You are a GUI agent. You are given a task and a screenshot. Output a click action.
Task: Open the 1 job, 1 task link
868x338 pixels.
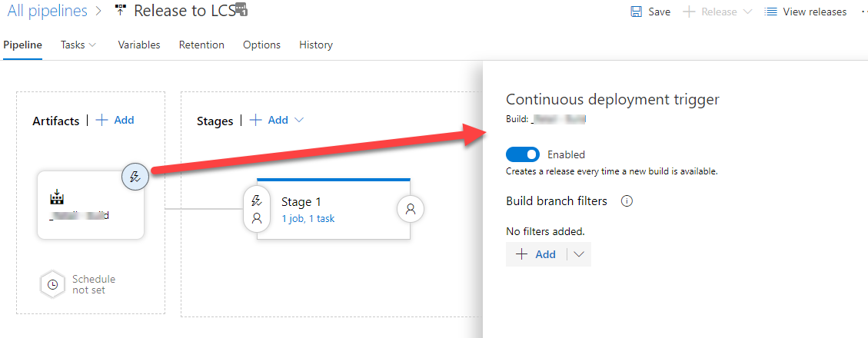[308, 218]
